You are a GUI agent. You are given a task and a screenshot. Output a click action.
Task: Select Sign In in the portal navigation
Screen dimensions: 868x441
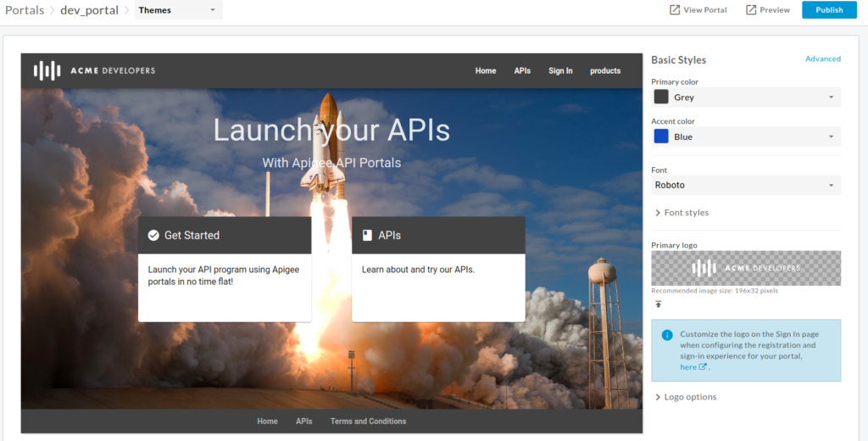click(x=560, y=70)
